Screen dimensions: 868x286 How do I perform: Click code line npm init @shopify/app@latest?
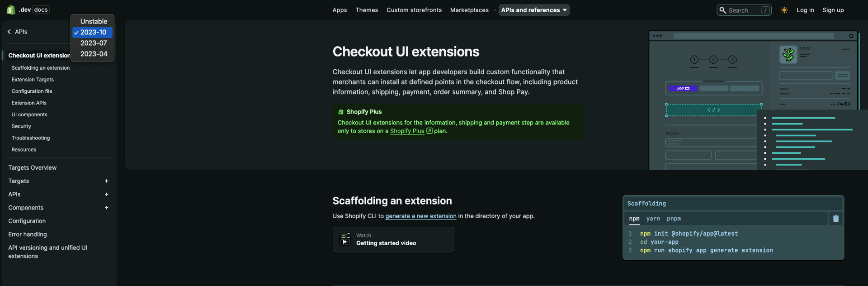coord(689,234)
